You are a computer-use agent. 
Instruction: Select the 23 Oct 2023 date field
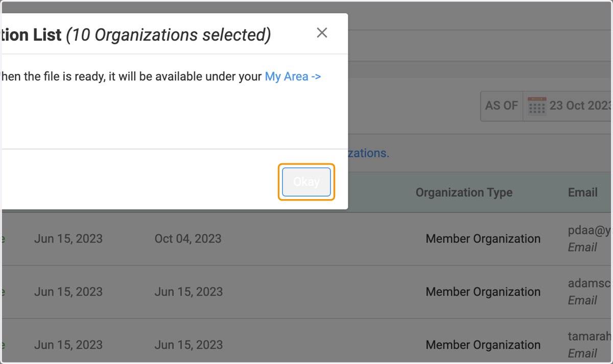click(580, 106)
